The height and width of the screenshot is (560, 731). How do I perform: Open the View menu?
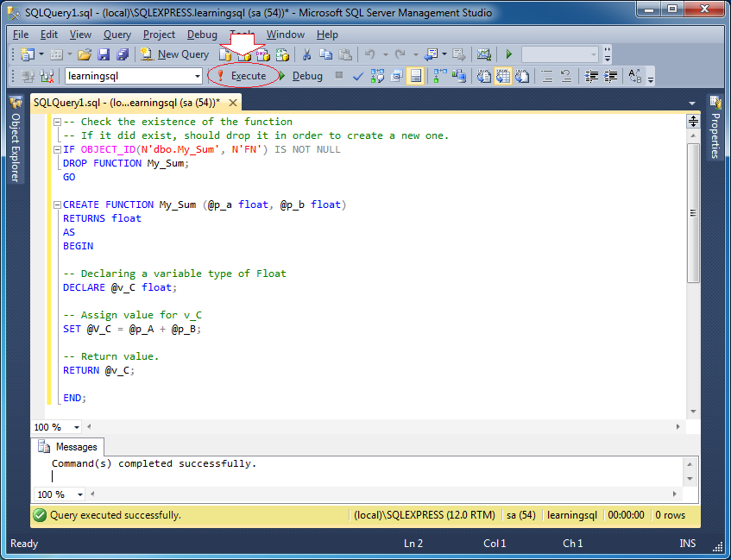80,35
